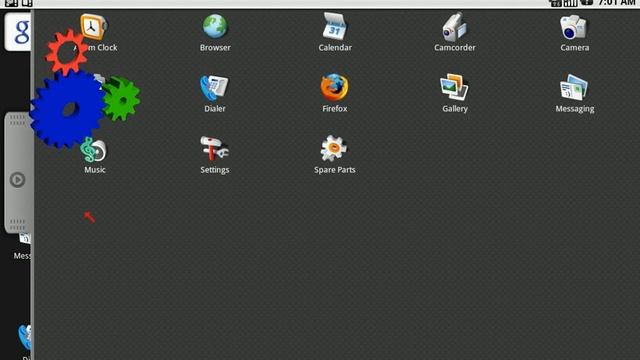Launch the Browser globe icon

215,26
